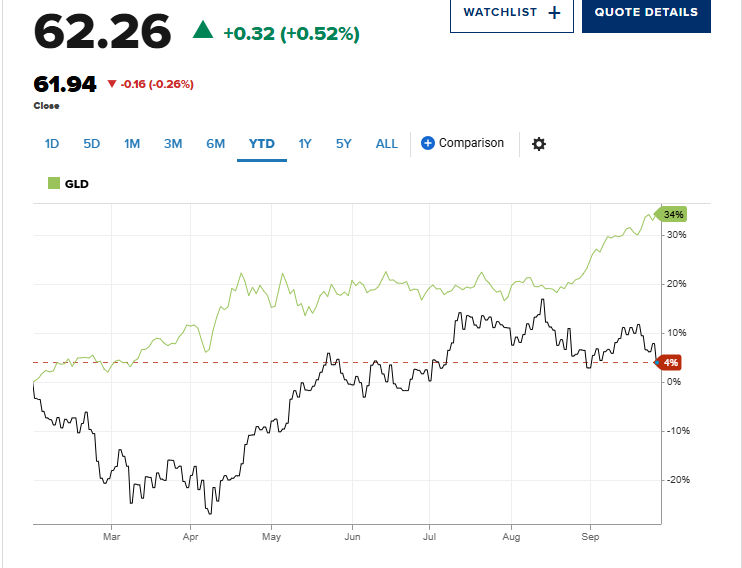Show the 6M chart range
Viewport: 742px width, 568px height.
(215, 143)
